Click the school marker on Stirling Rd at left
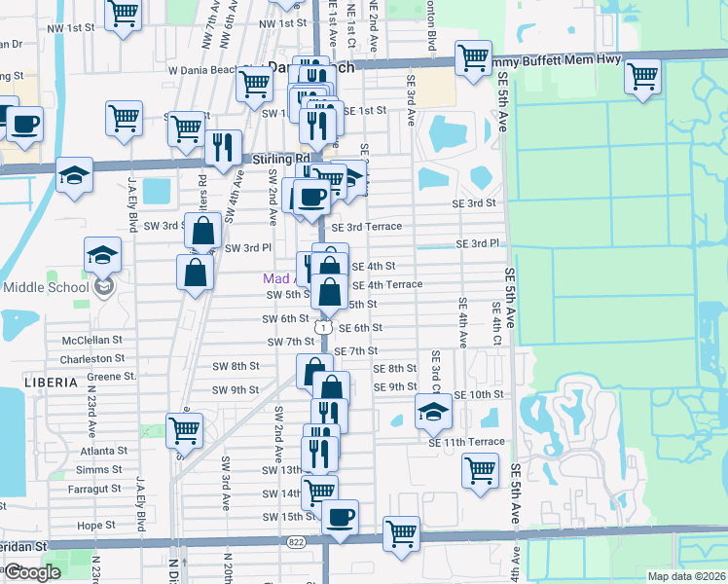The image size is (728, 584). pos(74,175)
